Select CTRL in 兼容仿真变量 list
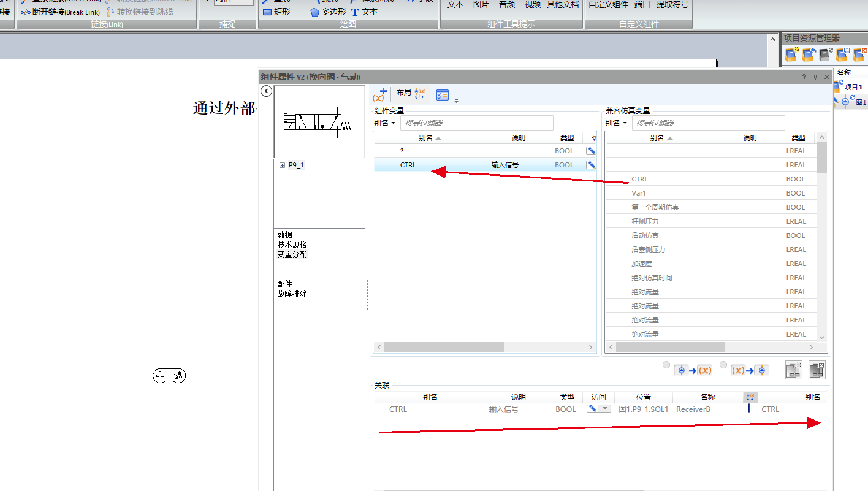 click(x=711, y=179)
